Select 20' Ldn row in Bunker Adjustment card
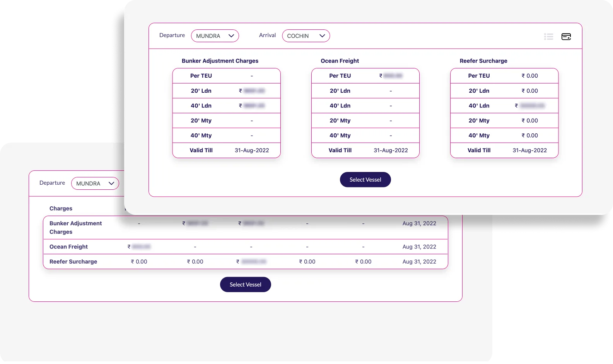This screenshot has height=364, width=613. [226, 91]
